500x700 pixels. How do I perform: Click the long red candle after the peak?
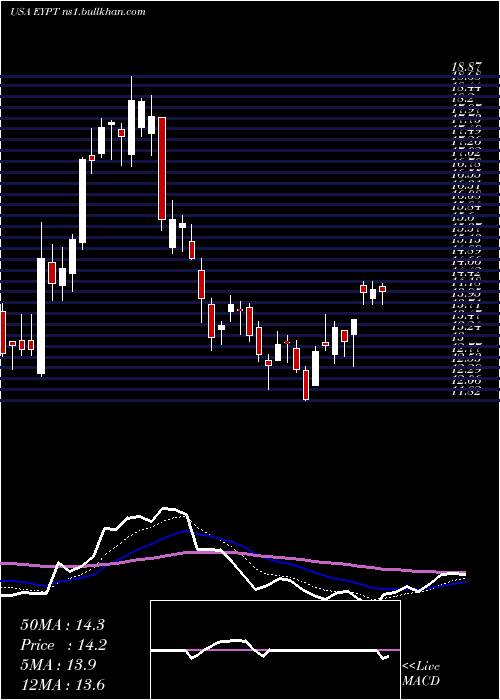[162, 168]
